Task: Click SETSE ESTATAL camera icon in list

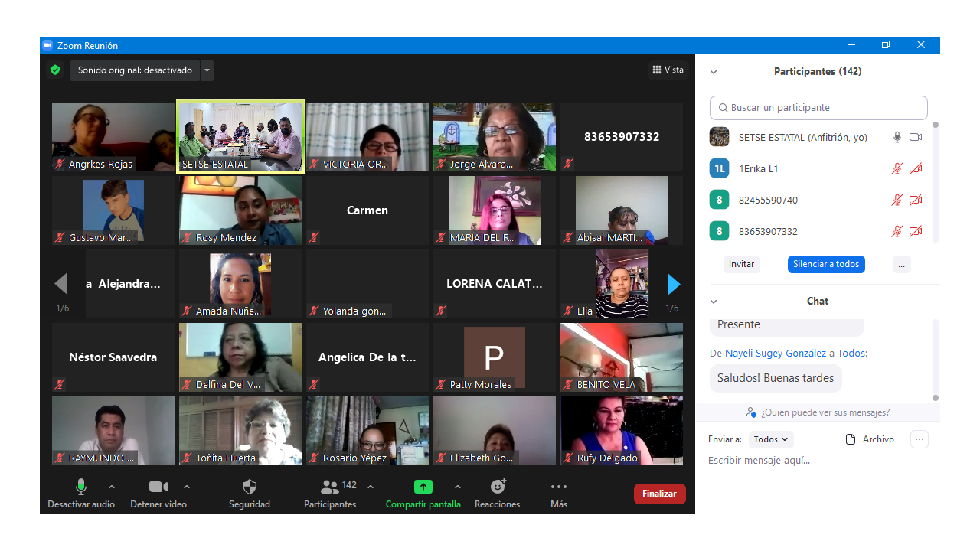Action: click(916, 137)
